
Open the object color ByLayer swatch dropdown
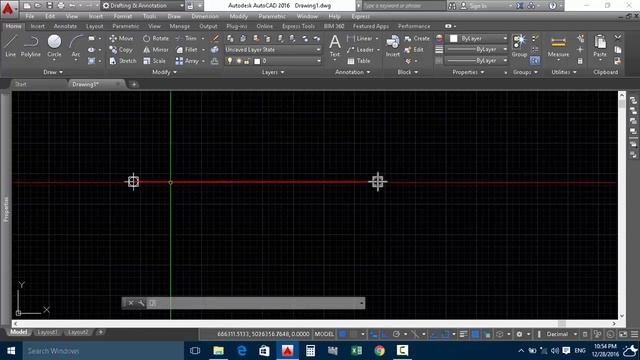tap(478, 38)
